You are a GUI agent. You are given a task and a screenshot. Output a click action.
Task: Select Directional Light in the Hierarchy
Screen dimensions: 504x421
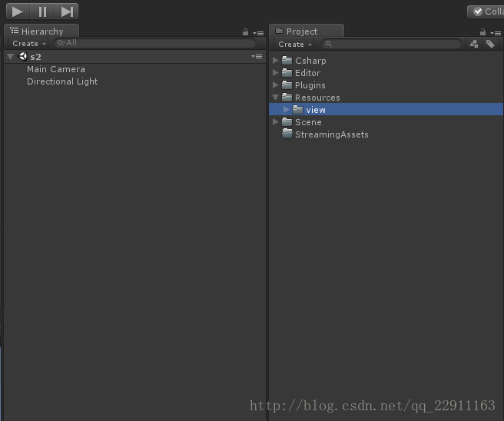click(62, 81)
